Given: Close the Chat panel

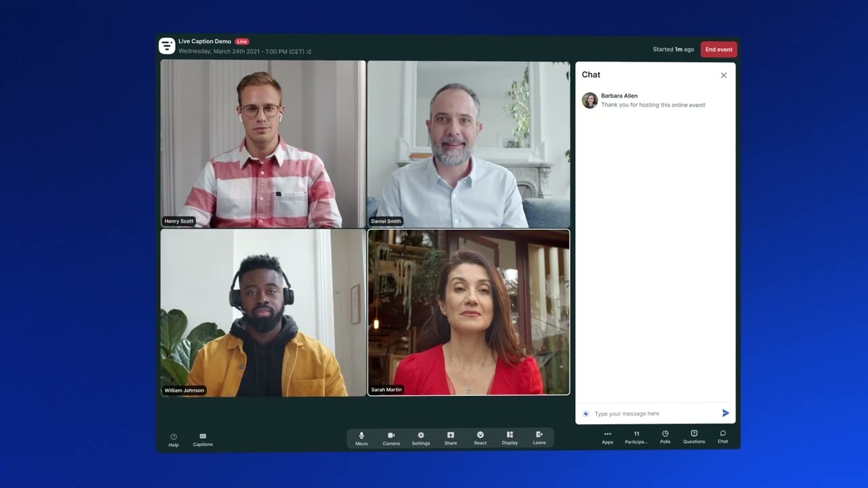Looking at the screenshot, I should [x=724, y=75].
